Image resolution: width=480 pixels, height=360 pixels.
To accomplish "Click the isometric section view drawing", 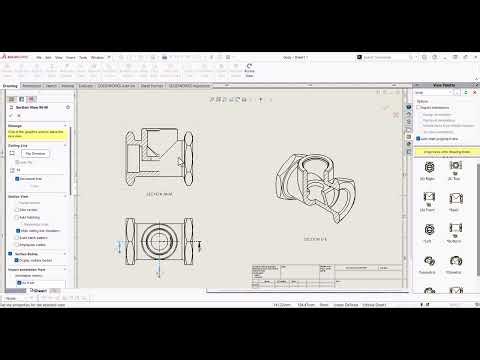I will (316, 188).
